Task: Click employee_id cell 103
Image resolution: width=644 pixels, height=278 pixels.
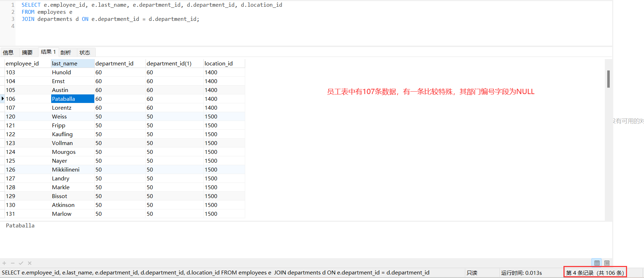Action: 28,72
